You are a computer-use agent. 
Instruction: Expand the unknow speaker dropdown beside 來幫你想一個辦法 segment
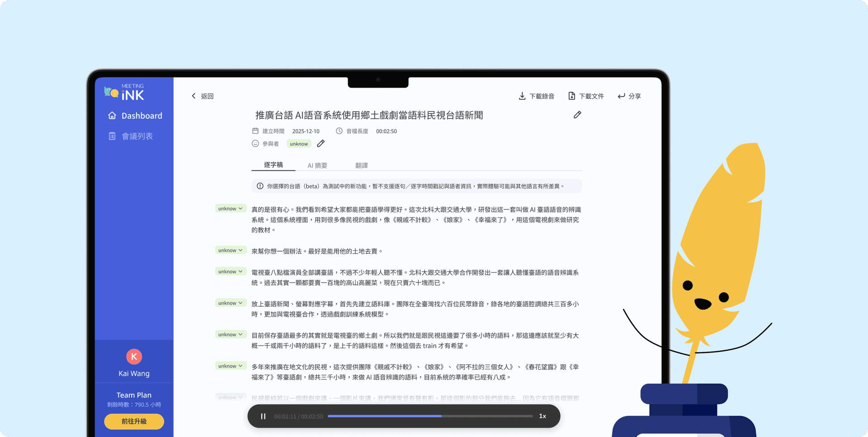[231, 250]
